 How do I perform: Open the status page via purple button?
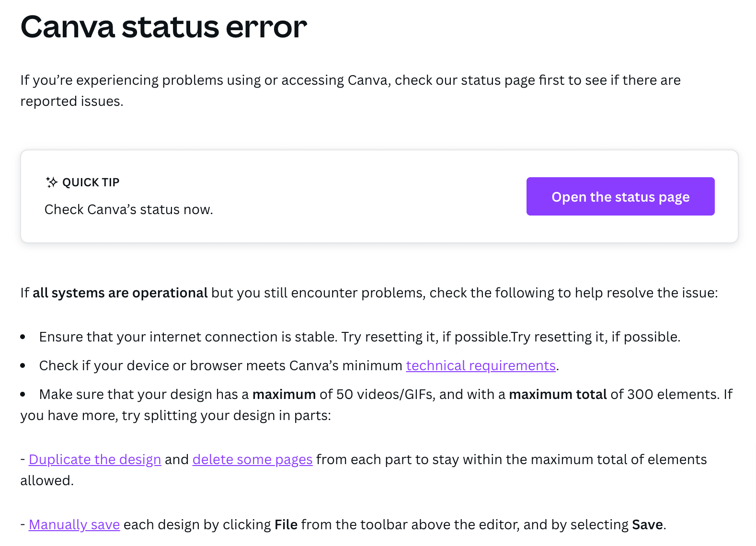pyautogui.click(x=620, y=196)
